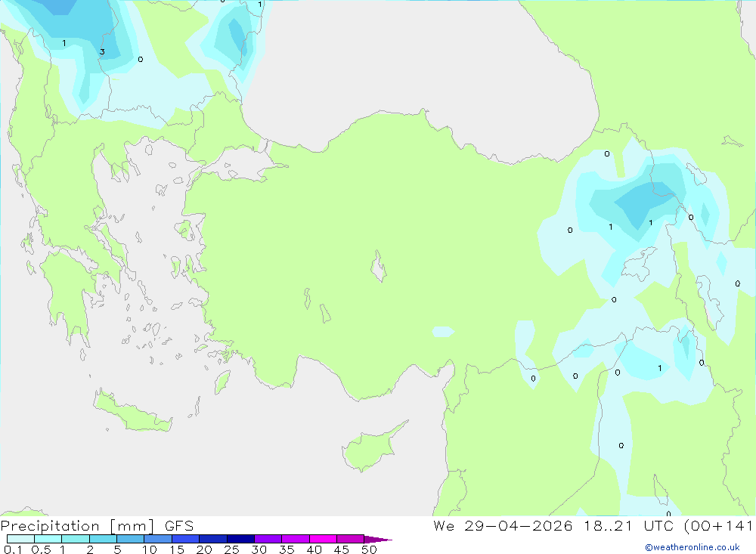Click the 'Precipitation' title word

[50, 526]
